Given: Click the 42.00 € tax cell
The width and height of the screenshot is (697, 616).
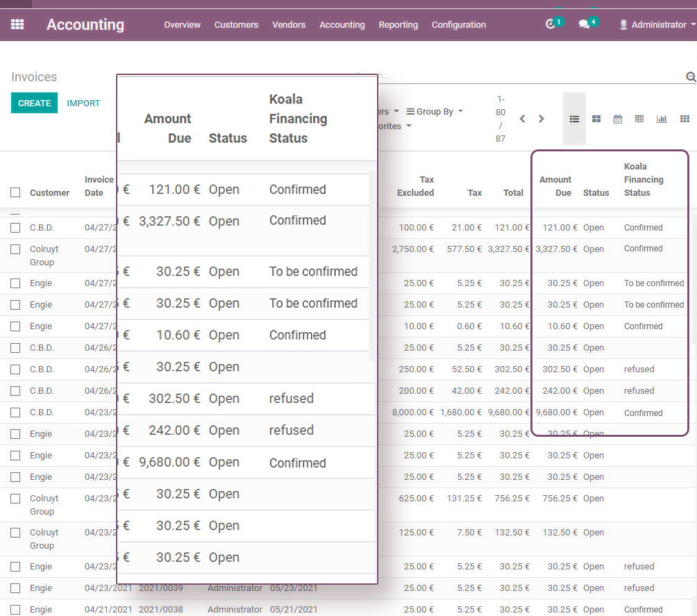Looking at the screenshot, I should [467, 391].
